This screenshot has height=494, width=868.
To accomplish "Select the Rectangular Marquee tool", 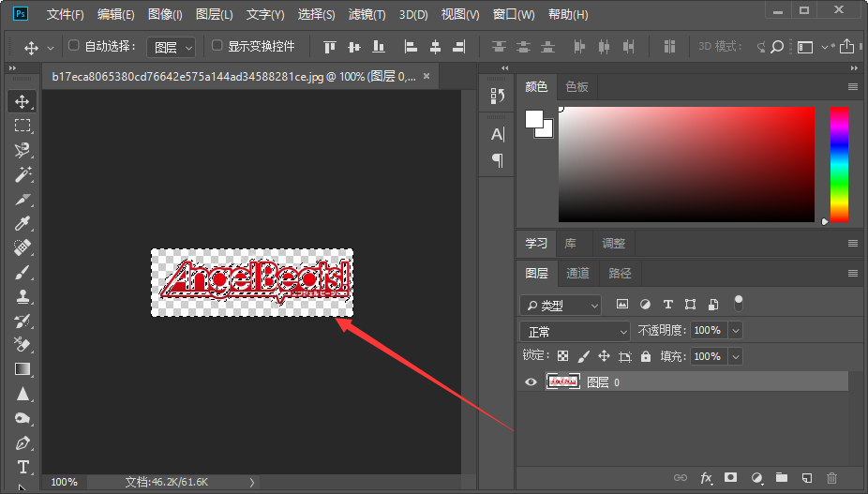I will [x=22, y=126].
